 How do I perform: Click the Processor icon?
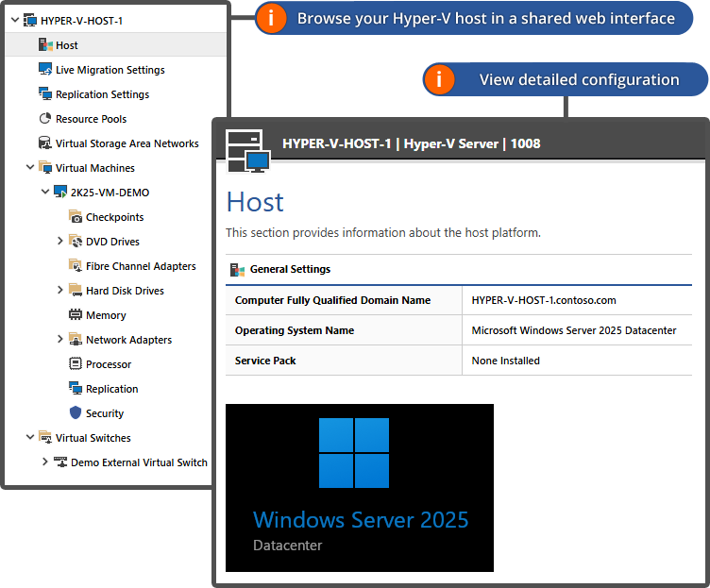tap(76, 363)
